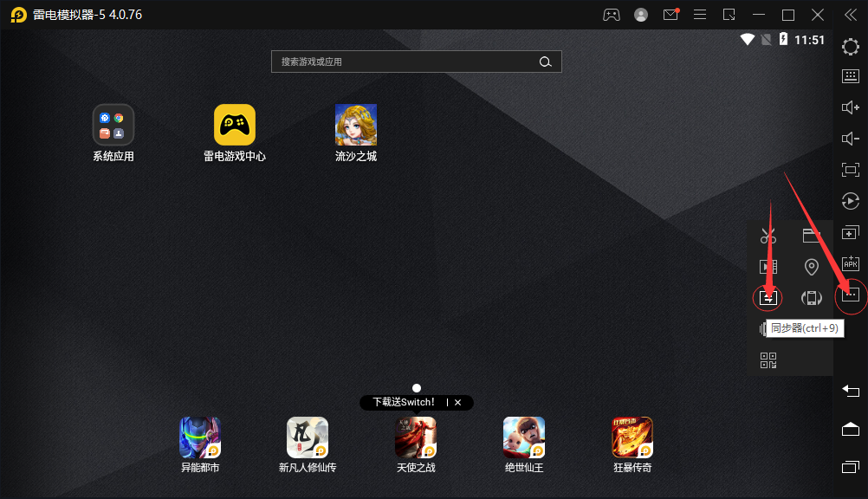
Task: Click the window scale icon in title bar
Action: (x=729, y=15)
